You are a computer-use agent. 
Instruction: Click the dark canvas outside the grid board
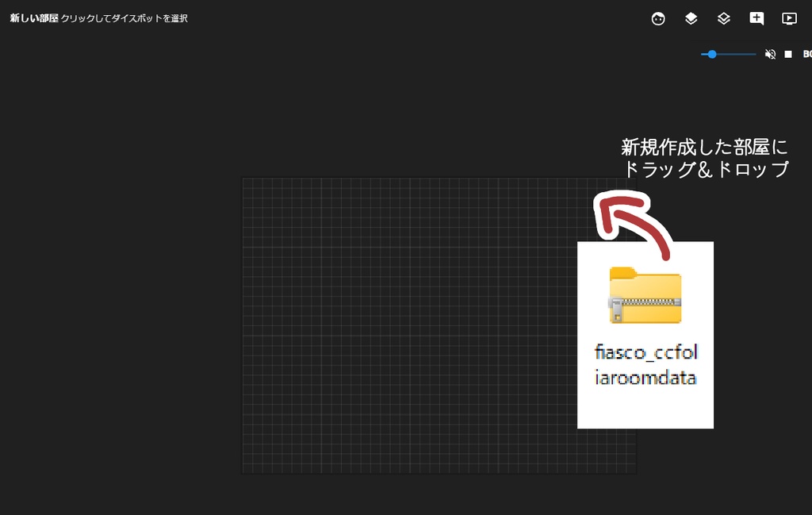pyautogui.click(x=119, y=317)
